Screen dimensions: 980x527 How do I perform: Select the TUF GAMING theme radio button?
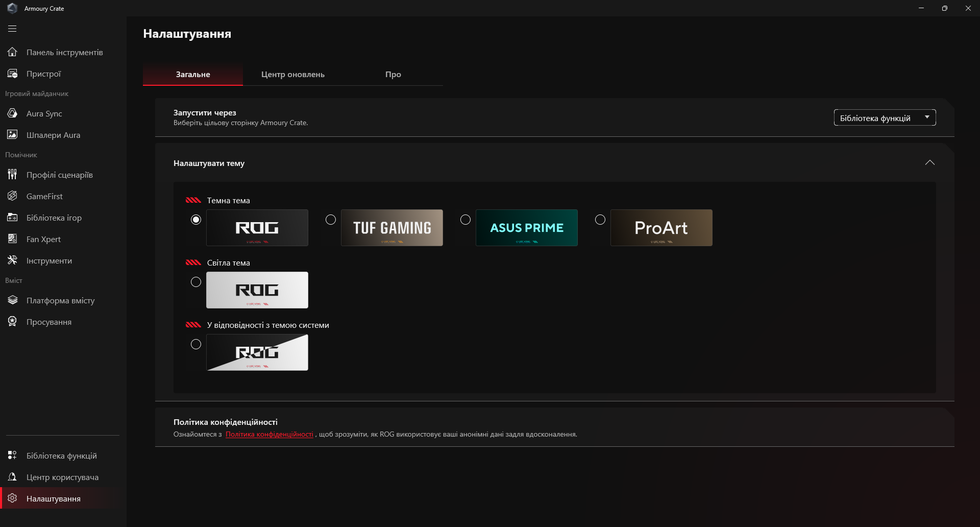[331, 220]
